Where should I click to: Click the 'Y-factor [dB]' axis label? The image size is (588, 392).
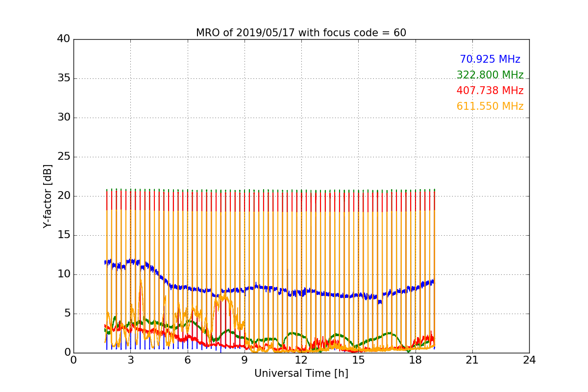click(x=48, y=196)
